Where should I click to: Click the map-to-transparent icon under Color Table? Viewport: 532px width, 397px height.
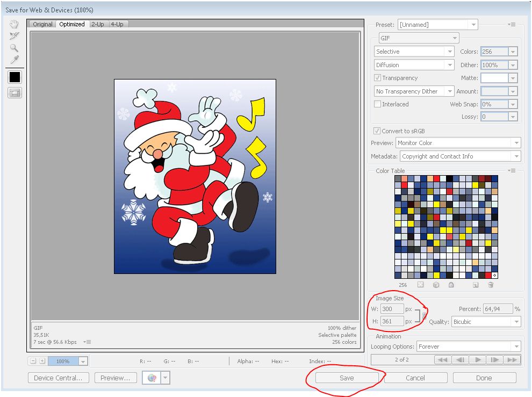point(420,285)
